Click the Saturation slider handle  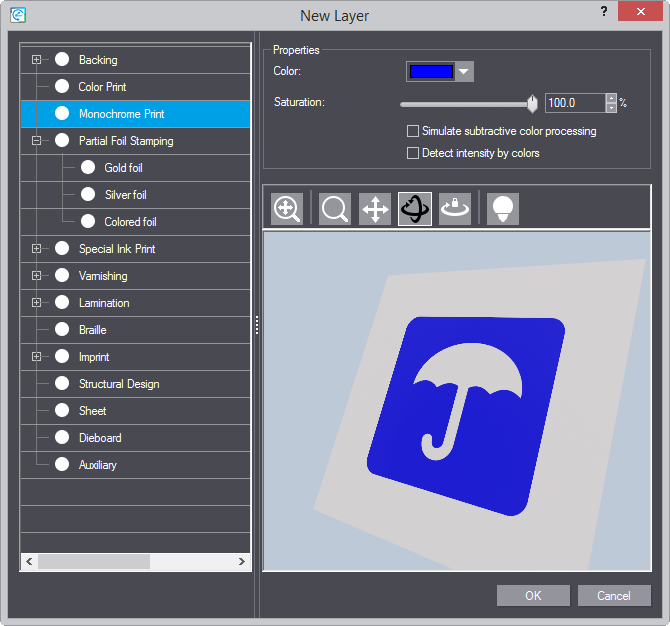pyautogui.click(x=532, y=104)
